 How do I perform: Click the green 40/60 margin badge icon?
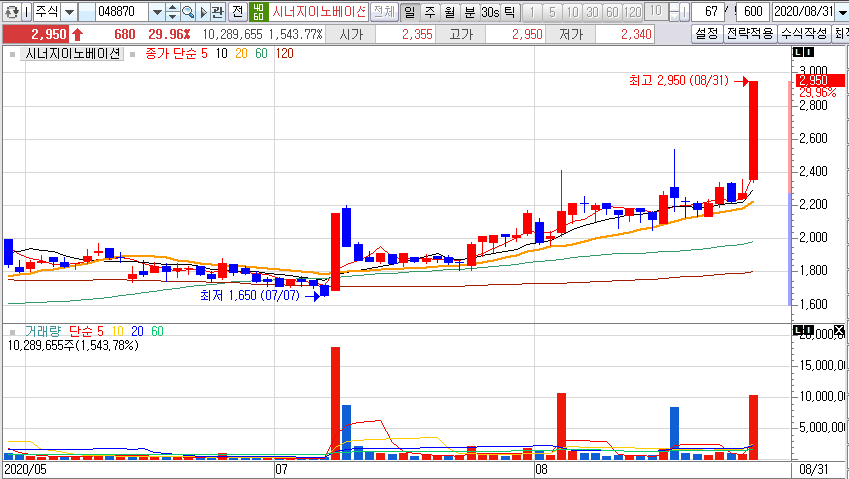tap(258, 11)
